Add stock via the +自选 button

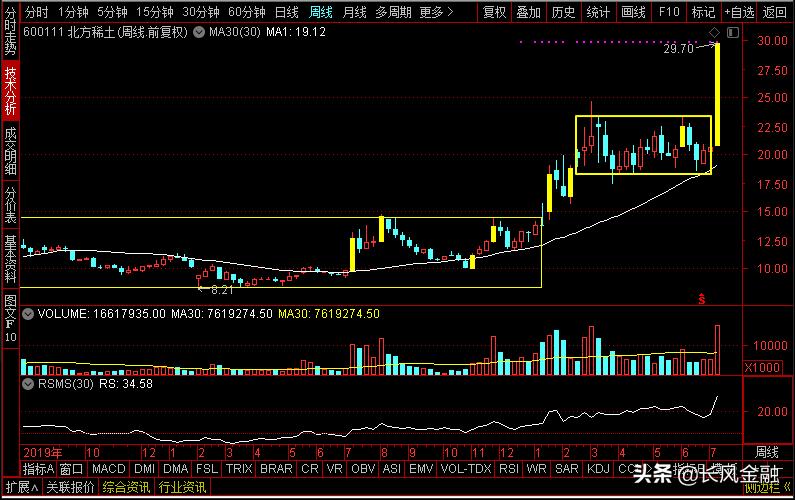(x=739, y=12)
